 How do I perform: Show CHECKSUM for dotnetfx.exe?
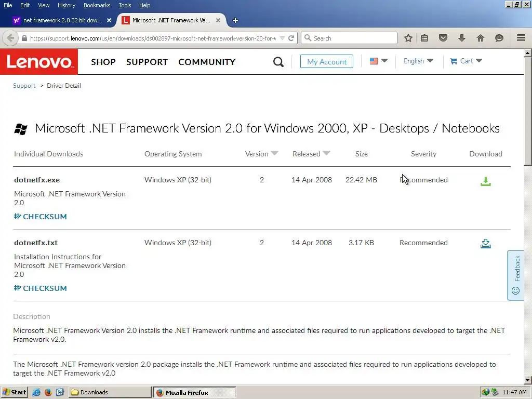tap(41, 217)
